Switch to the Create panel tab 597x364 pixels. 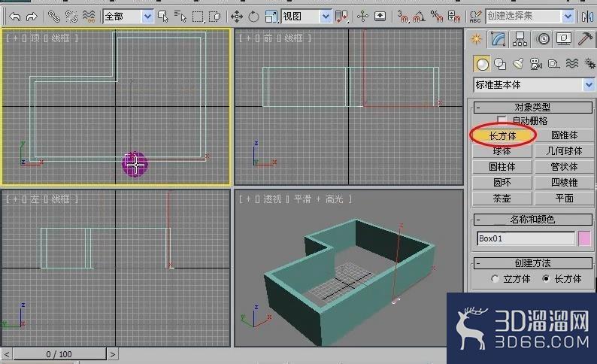click(476, 39)
